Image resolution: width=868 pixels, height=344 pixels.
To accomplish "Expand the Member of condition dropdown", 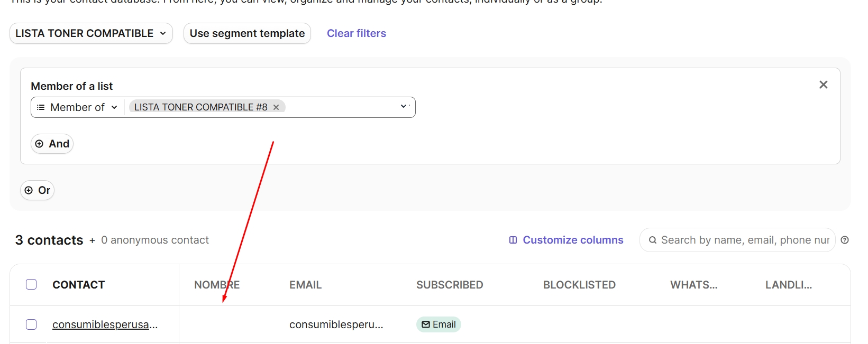I will coord(77,107).
